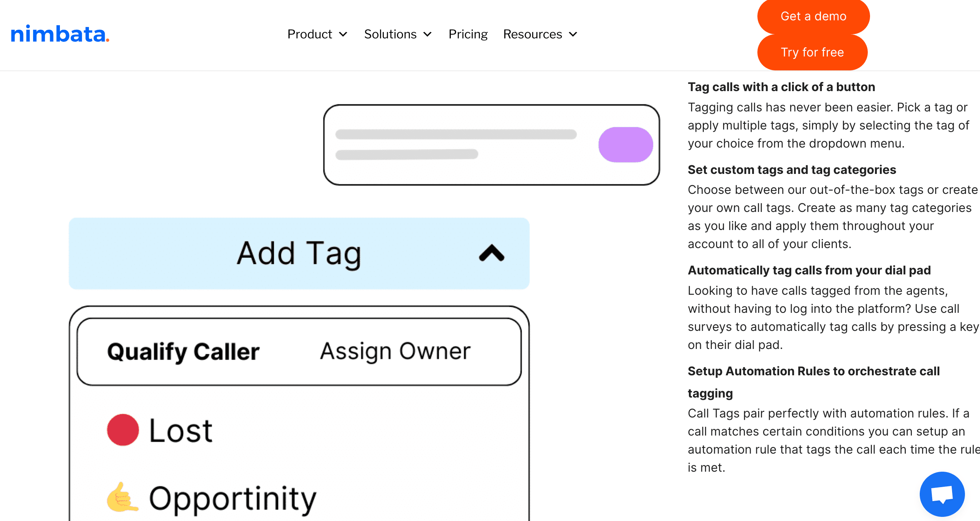This screenshot has width=980, height=521.
Task: Click the Try for free button
Action: tap(813, 52)
